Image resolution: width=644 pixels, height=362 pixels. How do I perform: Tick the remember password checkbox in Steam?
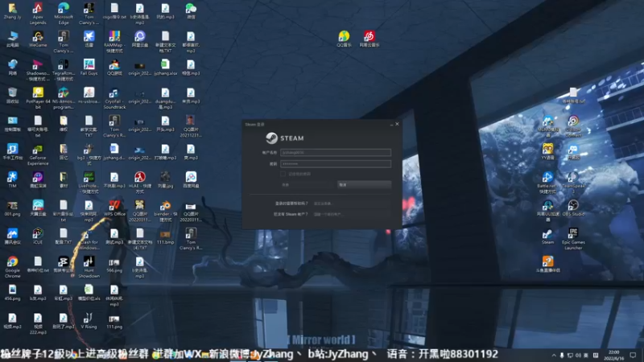[x=283, y=174]
